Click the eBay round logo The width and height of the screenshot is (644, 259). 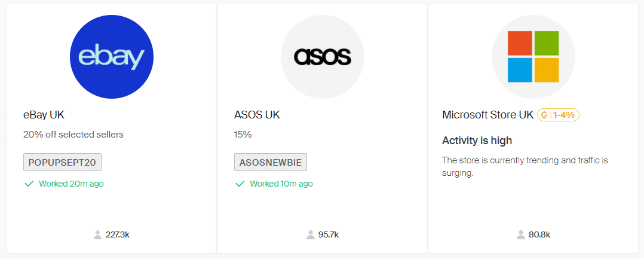pyautogui.click(x=112, y=57)
